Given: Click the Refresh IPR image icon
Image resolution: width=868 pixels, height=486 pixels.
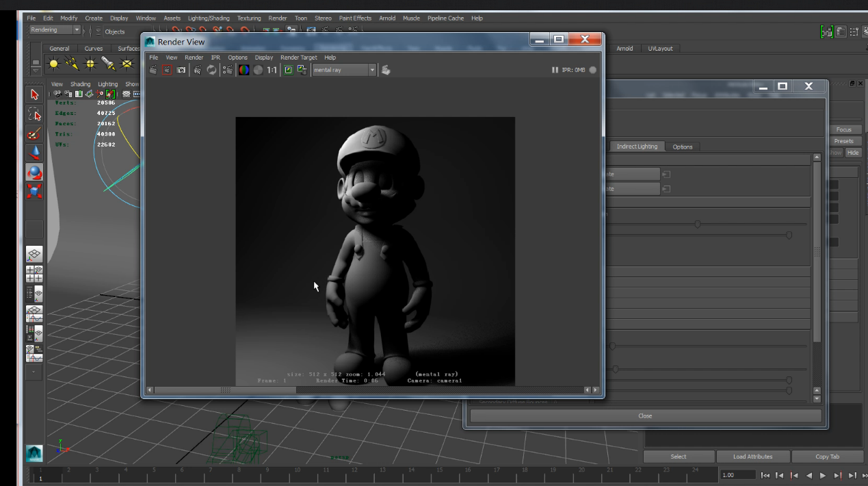Looking at the screenshot, I should pyautogui.click(x=212, y=70).
